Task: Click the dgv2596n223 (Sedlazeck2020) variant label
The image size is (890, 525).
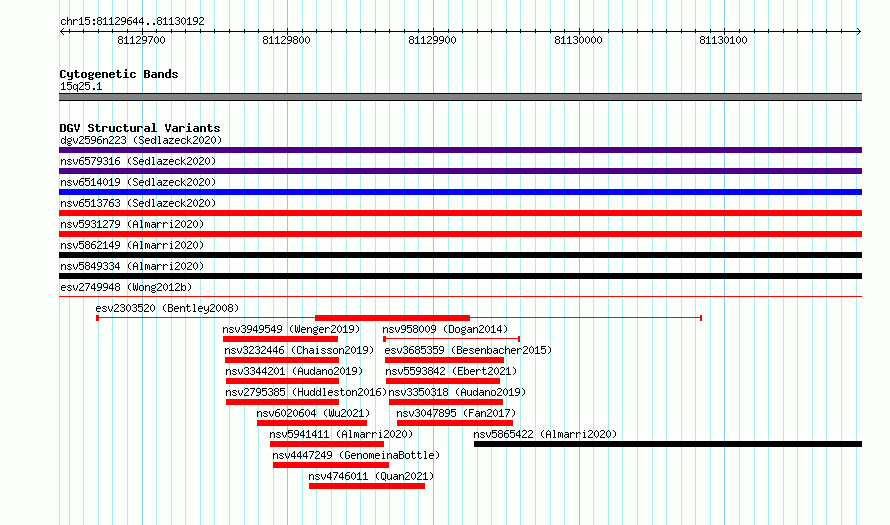Action: point(141,140)
